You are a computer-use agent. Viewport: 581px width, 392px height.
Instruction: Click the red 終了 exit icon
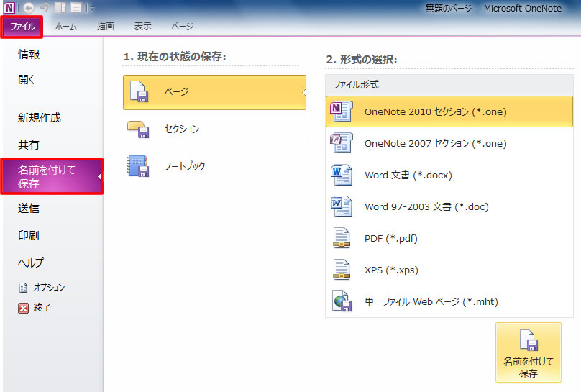(24, 308)
